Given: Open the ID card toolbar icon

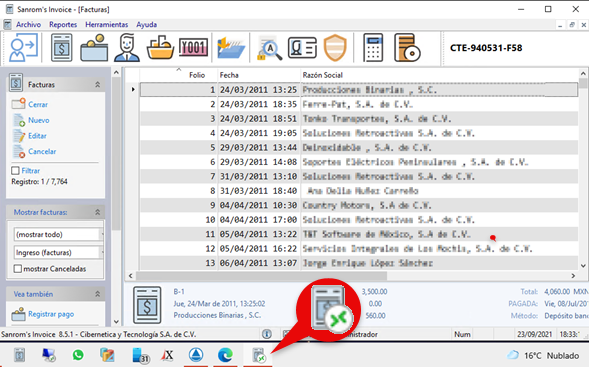Looking at the screenshot, I should (x=302, y=48).
